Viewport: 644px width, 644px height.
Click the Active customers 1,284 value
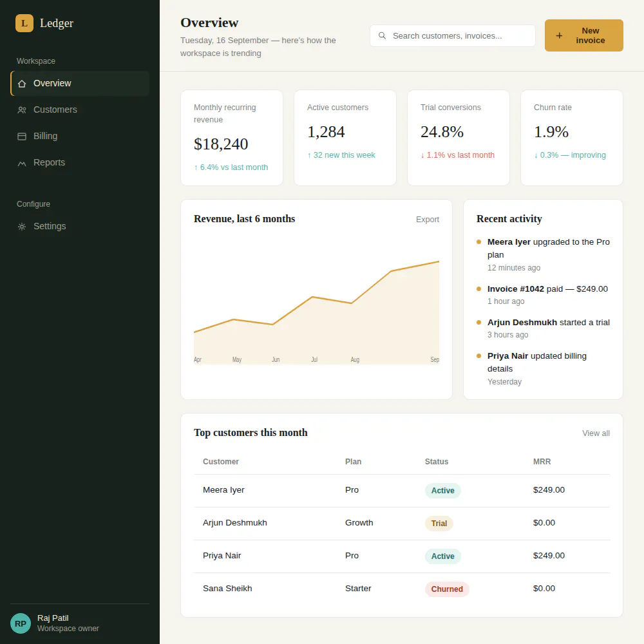(x=326, y=132)
